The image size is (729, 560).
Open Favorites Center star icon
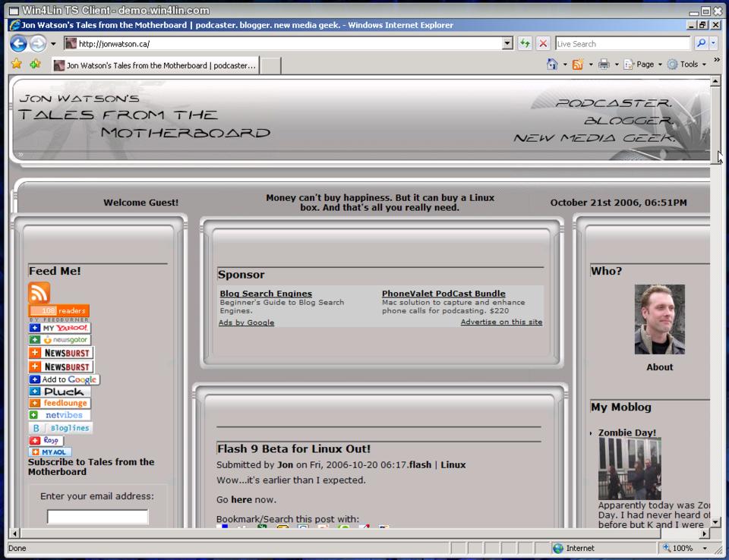point(17,64)
